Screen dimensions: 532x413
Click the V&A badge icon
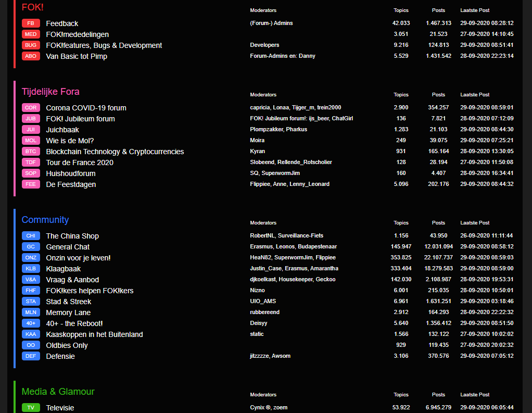click(31, 279)
